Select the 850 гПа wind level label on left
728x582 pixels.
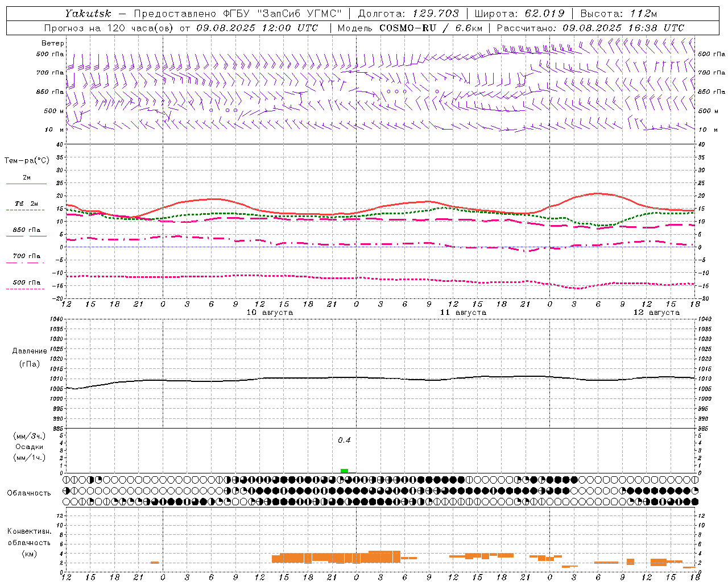tap(50, 92)
